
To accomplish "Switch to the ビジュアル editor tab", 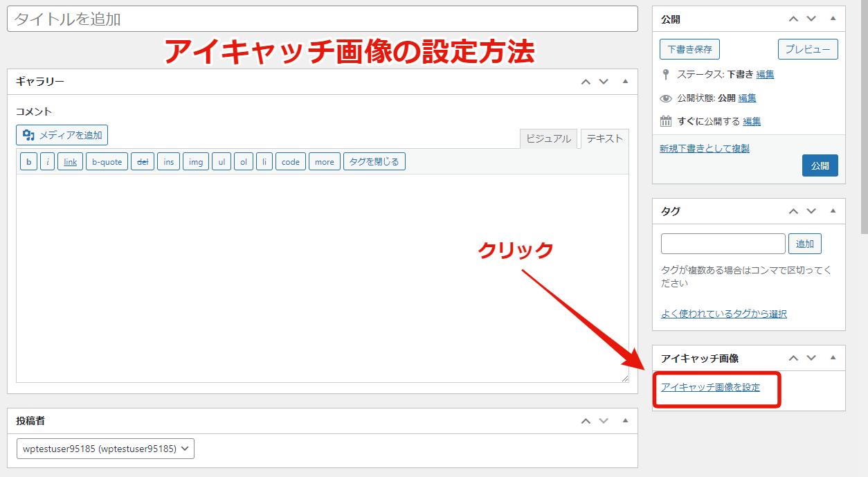I will point(548,138).
